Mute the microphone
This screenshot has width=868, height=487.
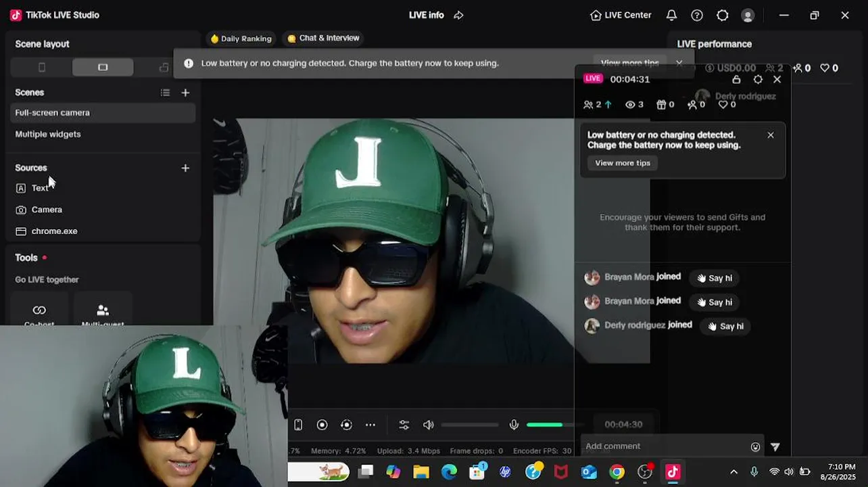(514, 425)
